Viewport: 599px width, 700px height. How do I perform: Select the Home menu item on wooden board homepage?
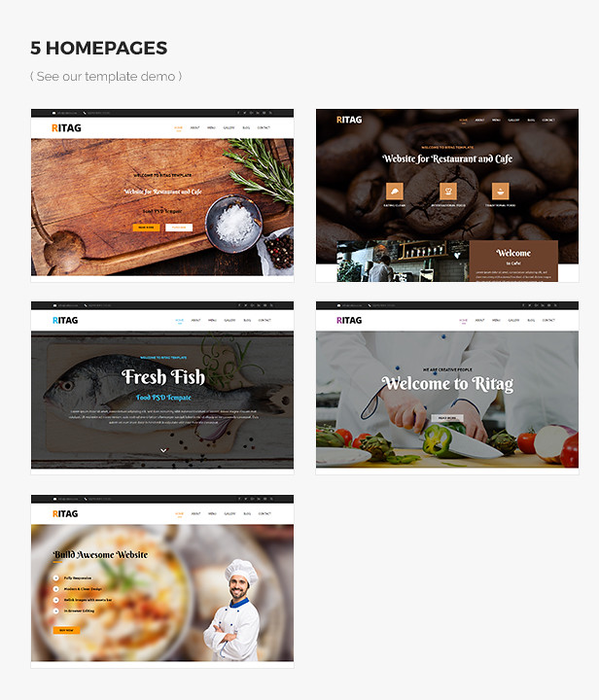[179, 127]
